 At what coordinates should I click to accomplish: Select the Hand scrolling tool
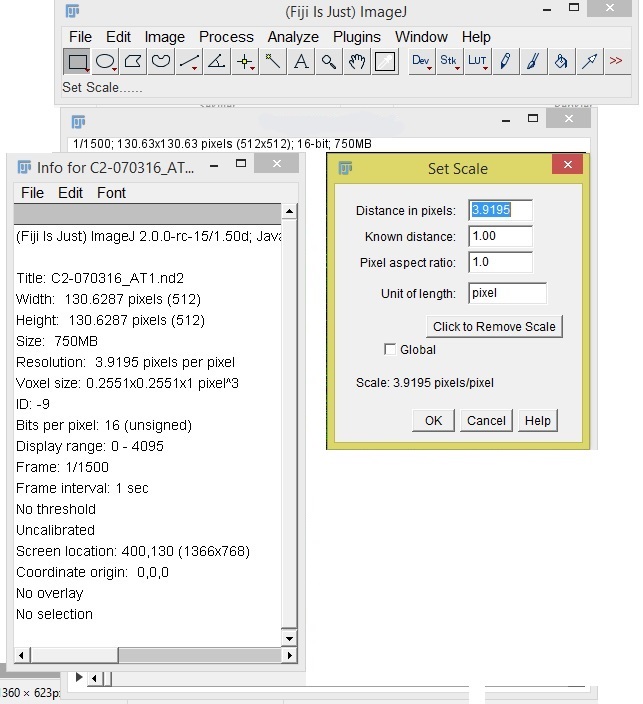(357, 62)
